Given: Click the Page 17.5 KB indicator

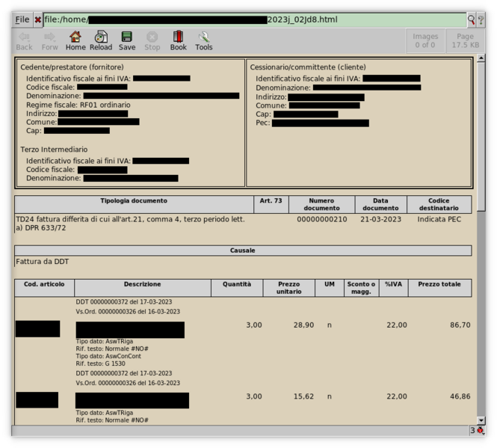Looking at the screenshot, I should click(465, 40).
